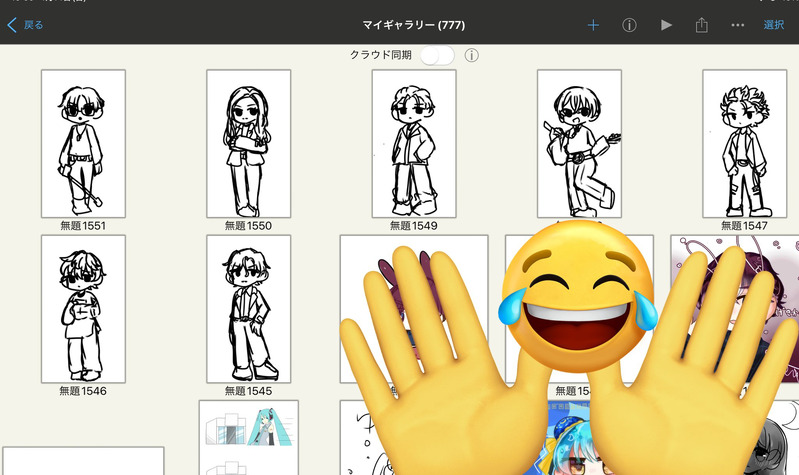Click the 無題1551 label text
The height and width of the screenshot is (475, 799).
[83, 226]
